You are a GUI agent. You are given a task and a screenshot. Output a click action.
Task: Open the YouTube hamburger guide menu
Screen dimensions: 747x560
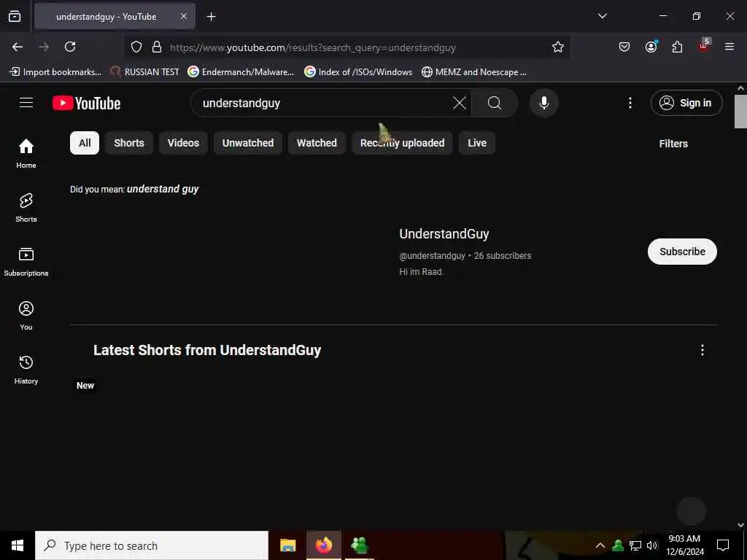coord(26,103)
